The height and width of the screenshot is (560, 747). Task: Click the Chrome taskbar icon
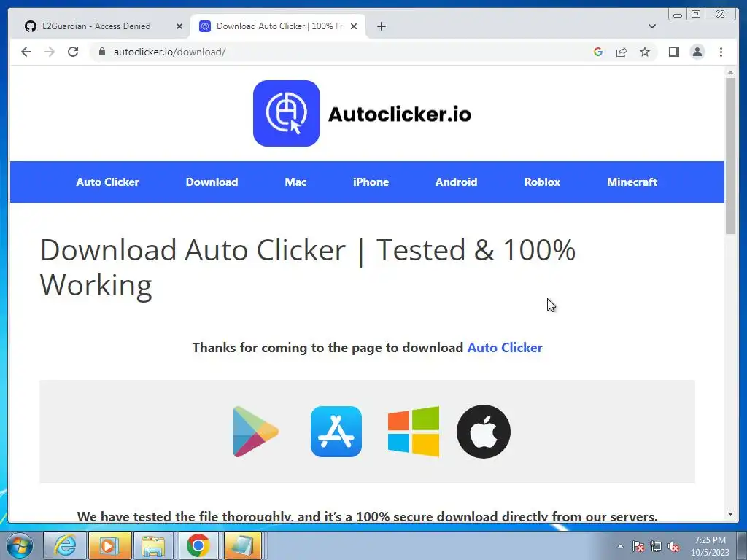(198, 545)
